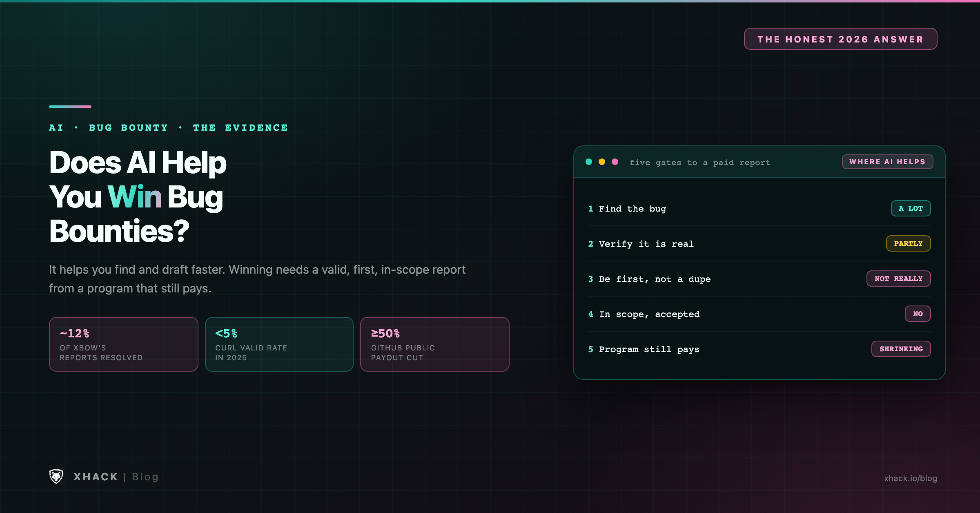Click the yellow window dot

point(602,162)
